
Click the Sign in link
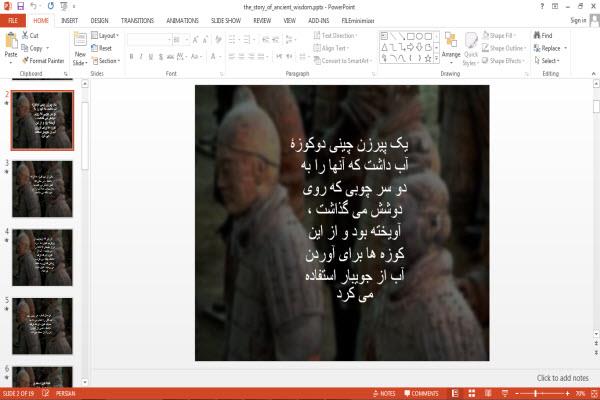pyautogui.click(x=578, y=20)
